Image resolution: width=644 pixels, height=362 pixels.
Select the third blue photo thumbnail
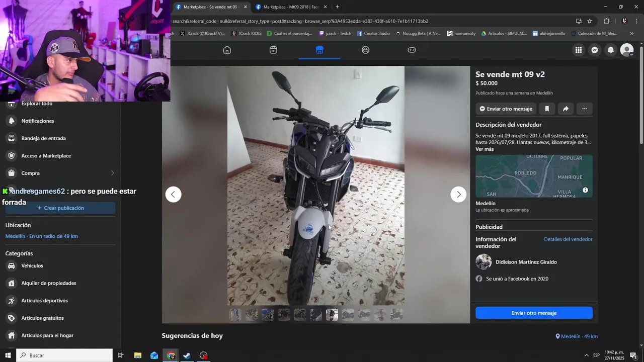pyautogui.click(x=267, y=315)
